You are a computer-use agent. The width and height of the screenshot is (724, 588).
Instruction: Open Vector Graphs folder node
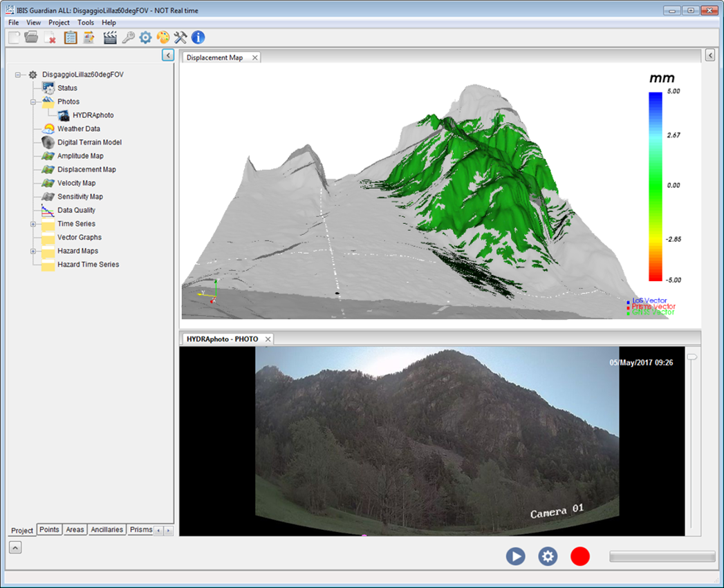(79, 237)
